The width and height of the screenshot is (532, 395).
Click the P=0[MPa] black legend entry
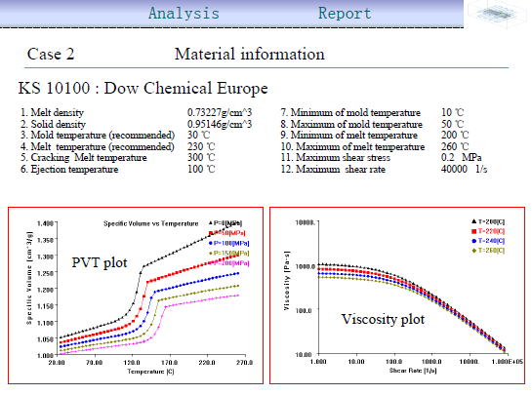pyautogui.click(x=225, y=223)
